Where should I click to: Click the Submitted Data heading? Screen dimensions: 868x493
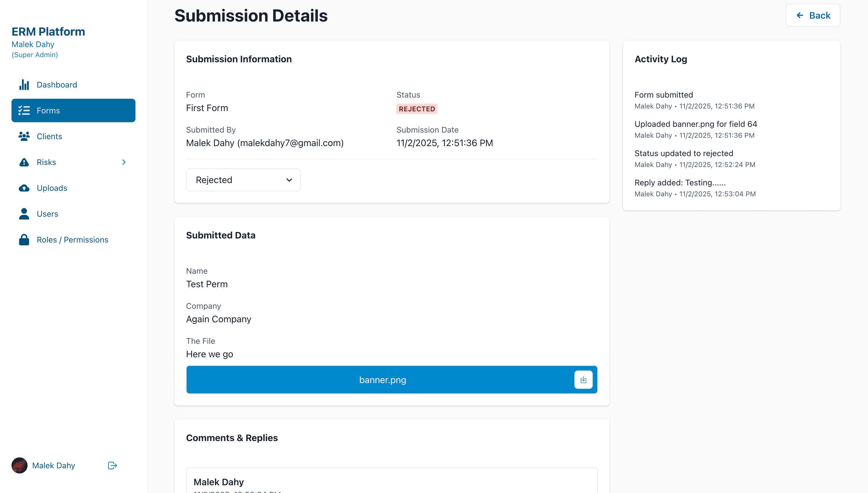pos(221,235)
